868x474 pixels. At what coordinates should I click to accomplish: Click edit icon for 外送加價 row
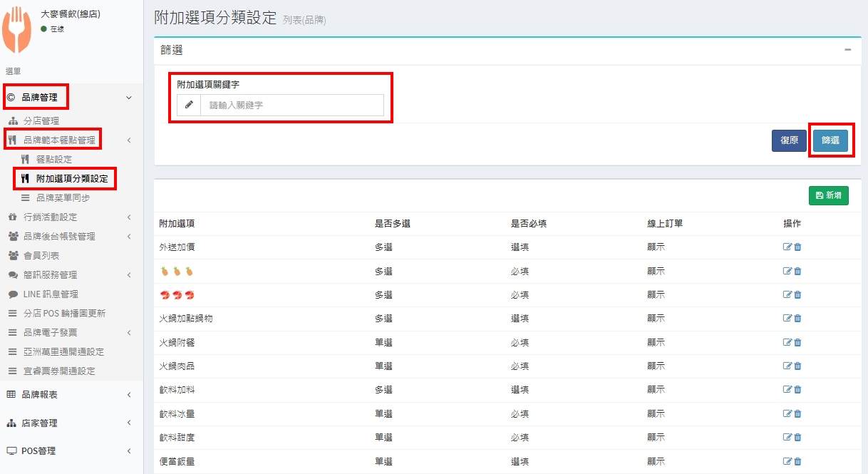tap(787, 247)
